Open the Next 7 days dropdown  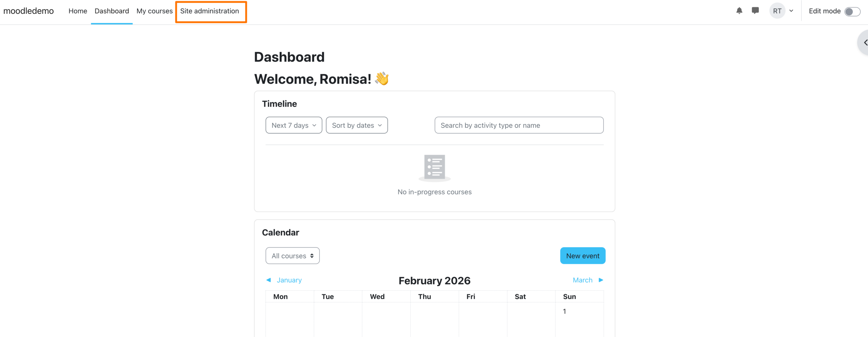pyautogui.click(x=294, y=125)
